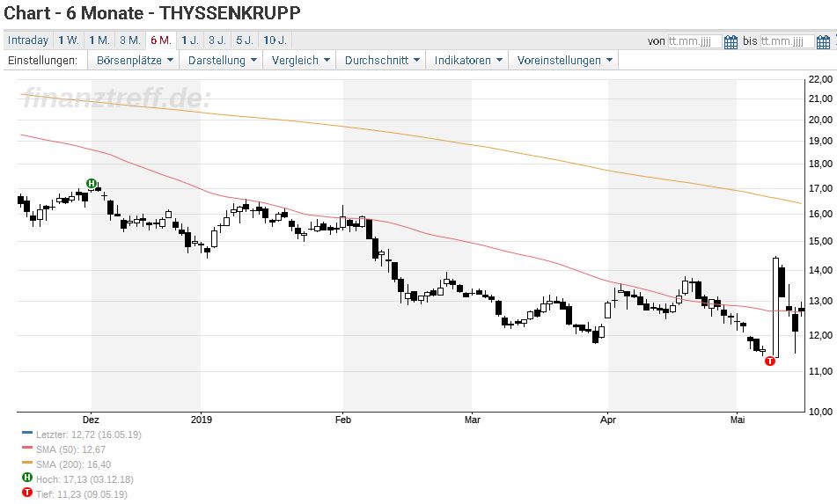Select the 1 W. time range tab

point(69,40)
